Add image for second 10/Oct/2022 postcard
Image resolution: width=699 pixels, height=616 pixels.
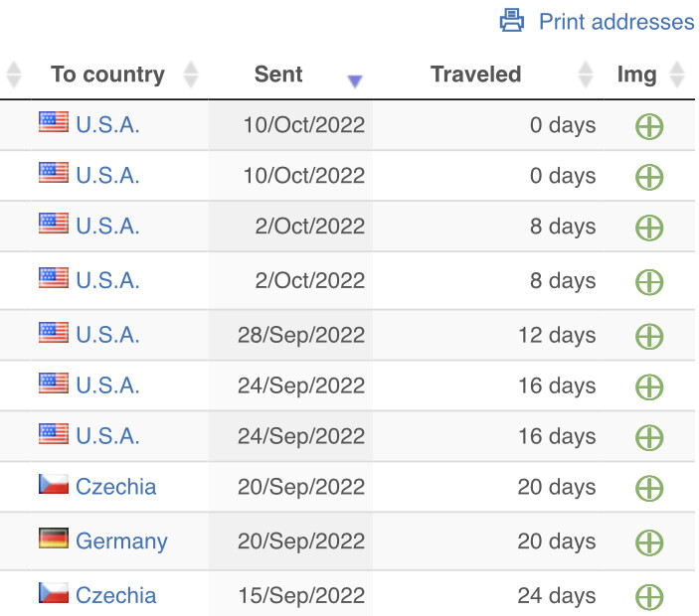click(x=649, y=177)
